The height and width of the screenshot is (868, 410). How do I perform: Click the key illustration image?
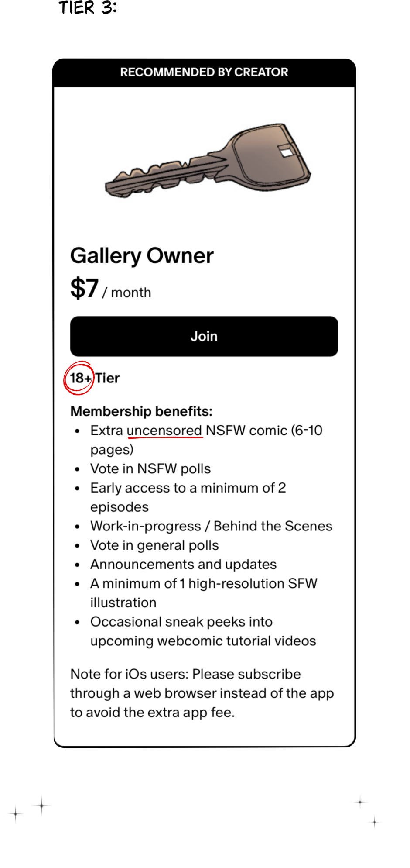tap(208, 161)
